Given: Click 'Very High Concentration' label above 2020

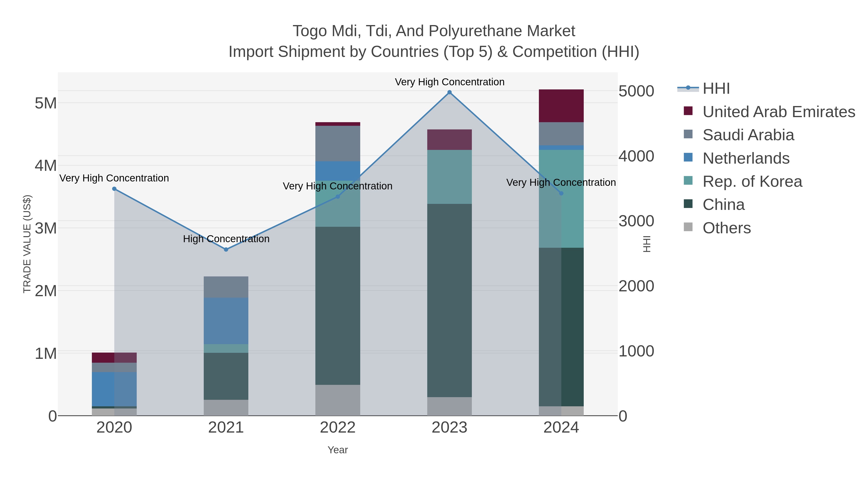Looking at the screenshot, I should coord(114,178).
